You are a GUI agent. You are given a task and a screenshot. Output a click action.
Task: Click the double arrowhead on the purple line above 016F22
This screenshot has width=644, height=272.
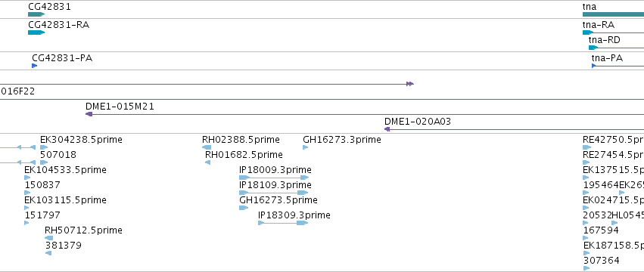pos(410,84)
